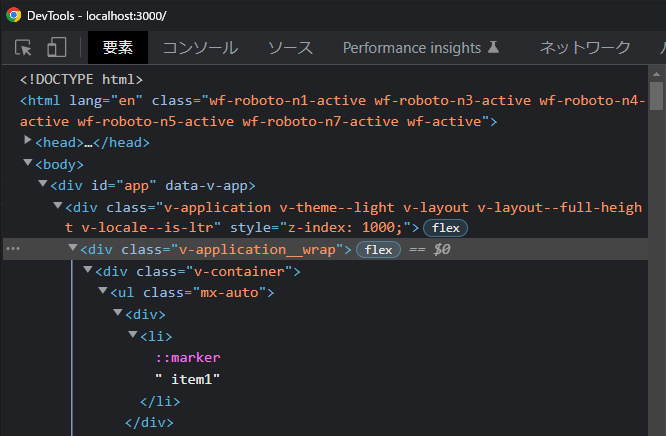This screenshot has height=436, width=666.
Task: Toggle the device toolbar icon
Action: [56, 47]
